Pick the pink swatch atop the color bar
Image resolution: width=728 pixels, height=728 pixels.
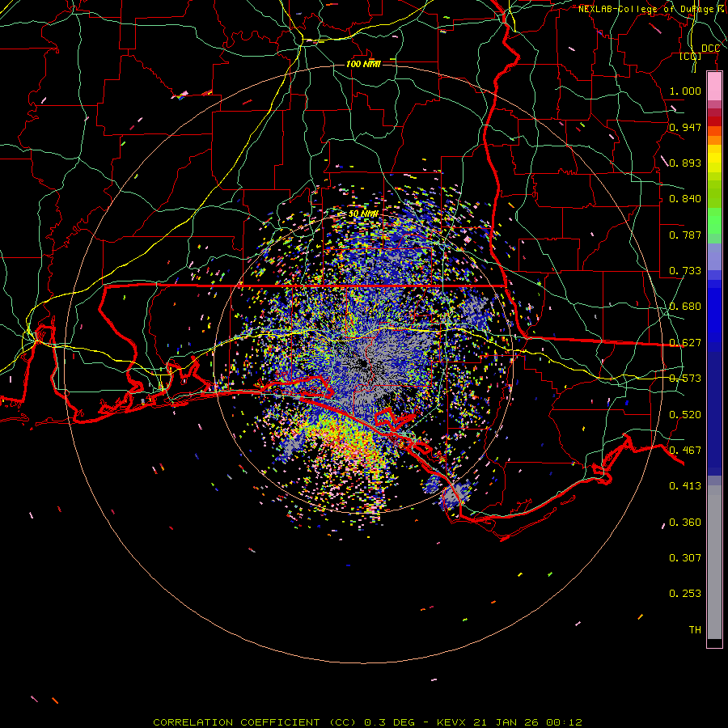714,86
